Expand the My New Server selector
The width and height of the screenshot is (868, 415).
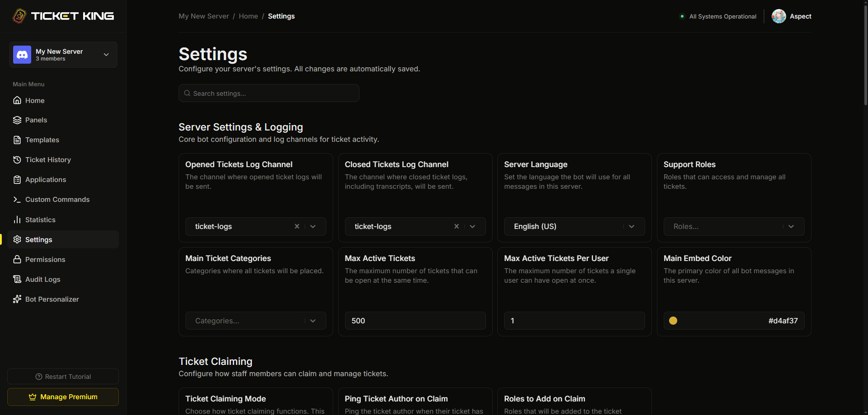pos(63,55)
